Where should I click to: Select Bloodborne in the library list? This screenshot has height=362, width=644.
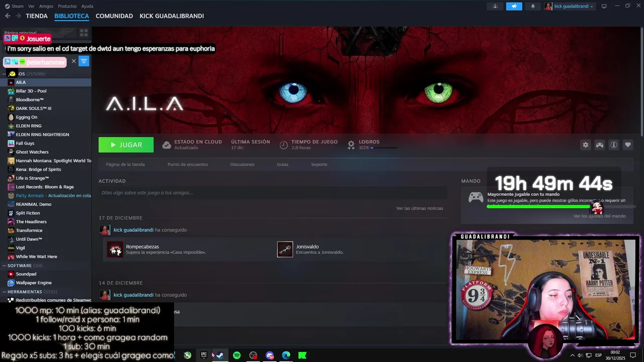(x=45, y=100)
